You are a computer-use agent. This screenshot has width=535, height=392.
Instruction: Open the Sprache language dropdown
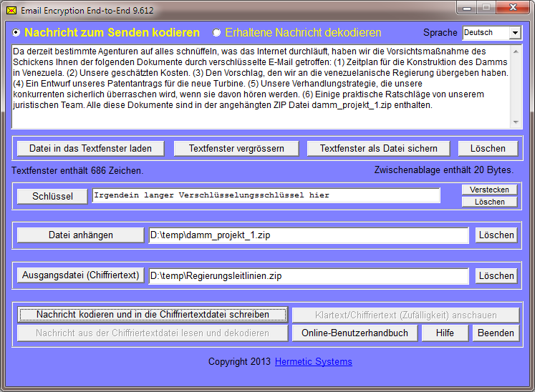[515, 33]
